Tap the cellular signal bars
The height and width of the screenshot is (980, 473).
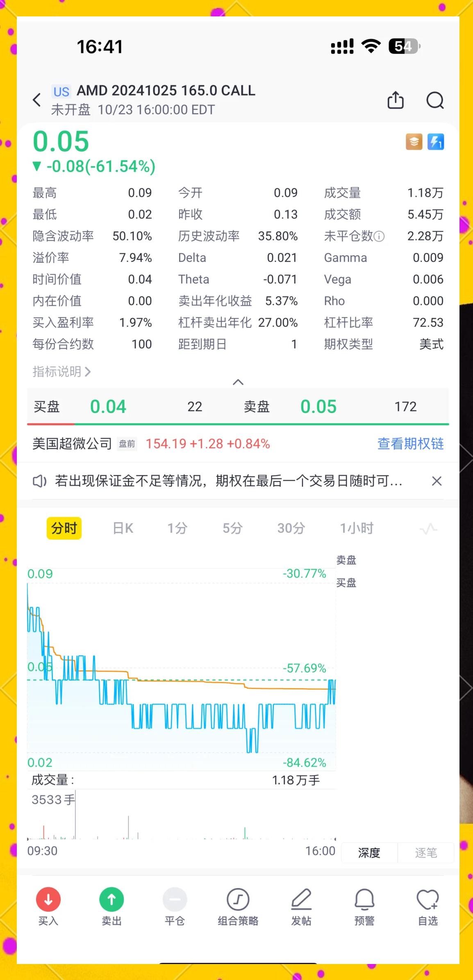[342, 46]
